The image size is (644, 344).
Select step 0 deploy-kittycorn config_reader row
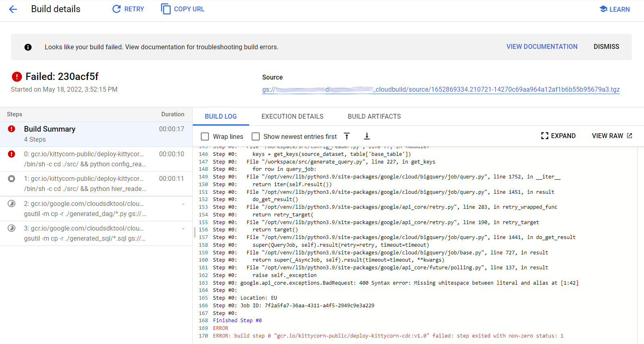(96, 159)
